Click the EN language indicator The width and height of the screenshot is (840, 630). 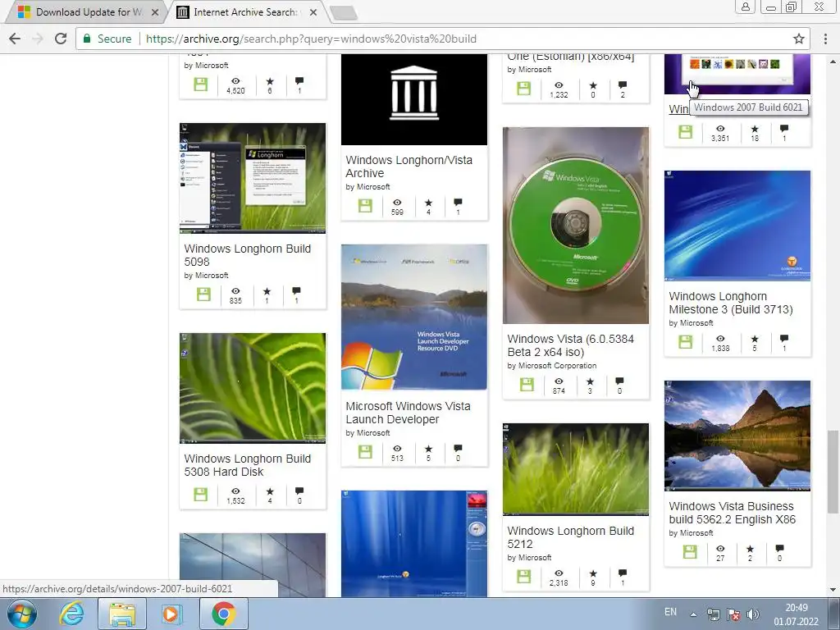671,612
